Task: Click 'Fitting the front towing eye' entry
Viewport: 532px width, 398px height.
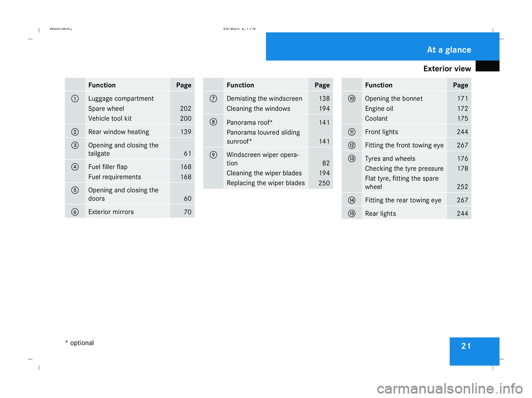Action: [x=405, y=145]
